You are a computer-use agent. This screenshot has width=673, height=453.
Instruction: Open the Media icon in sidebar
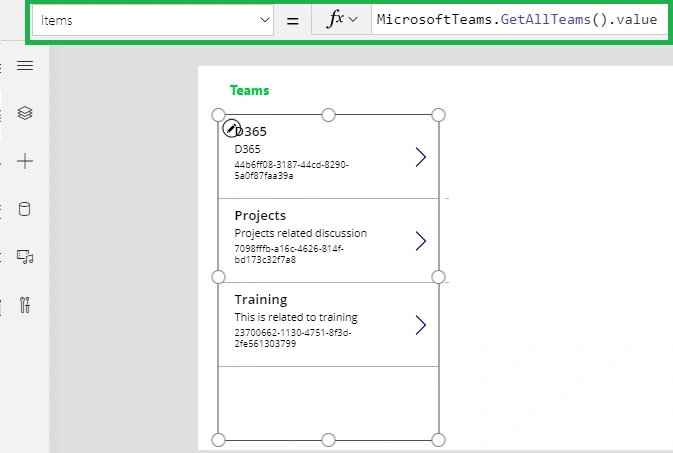click(25, 257)
